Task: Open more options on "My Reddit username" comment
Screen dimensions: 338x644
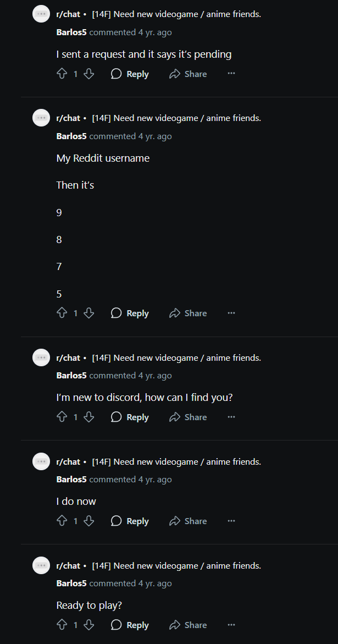Action: click(x=231, y=313)
